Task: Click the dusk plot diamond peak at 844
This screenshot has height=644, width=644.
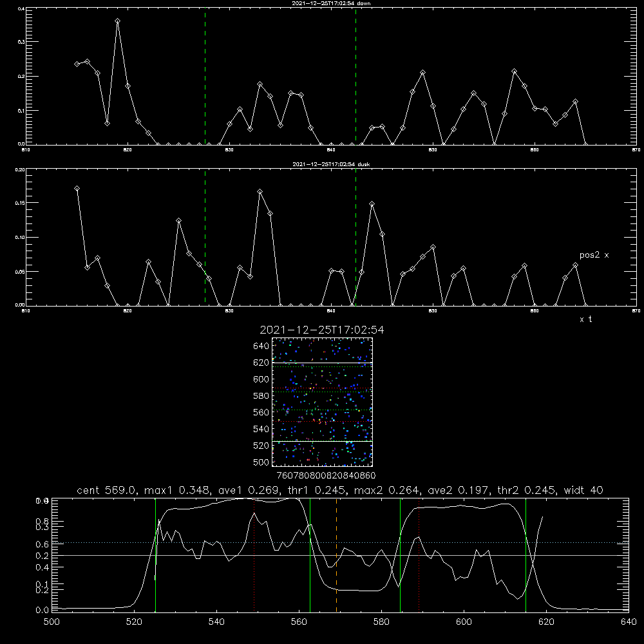Action: pos(372,204)
